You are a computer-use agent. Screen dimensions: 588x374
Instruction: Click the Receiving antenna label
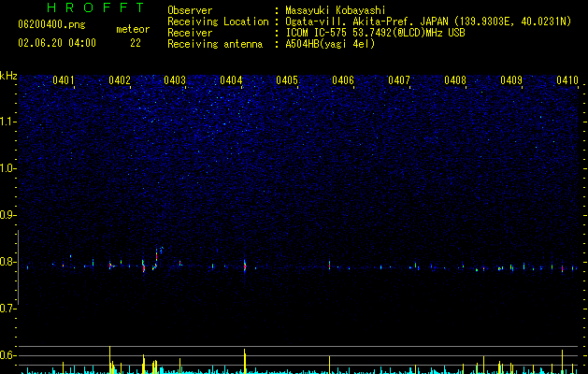(x=215, y=44)
